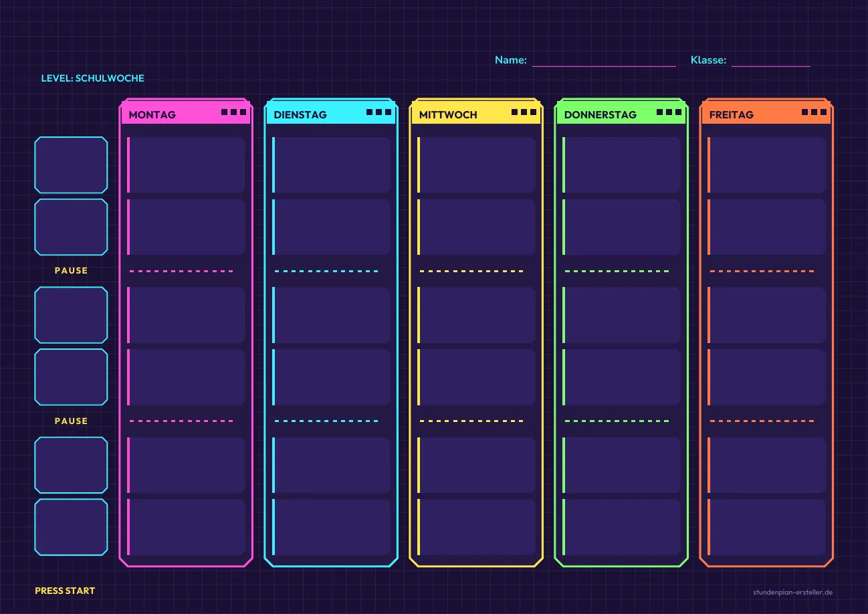Select the time box for the fifth lesson
The height and width of the screenshot is (614, 868).
pos(71,466)
